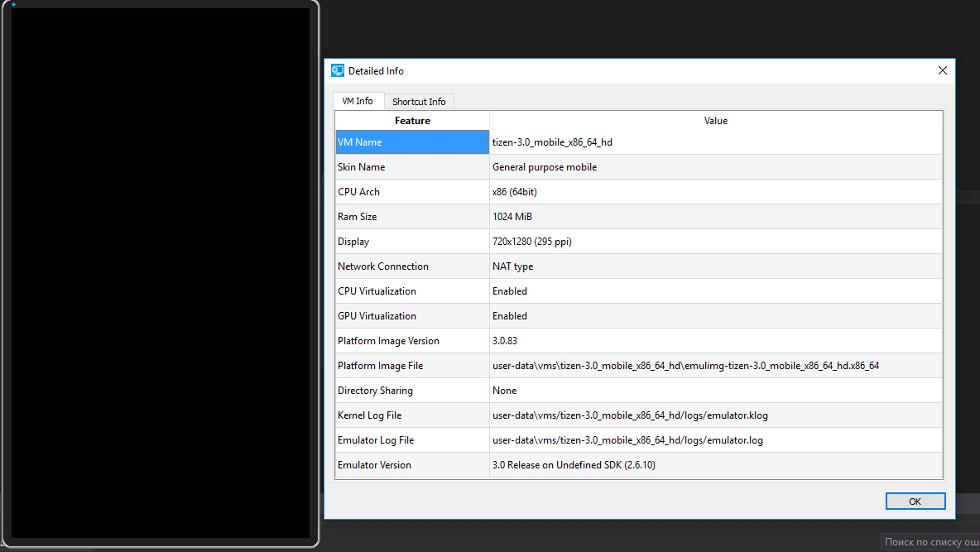This screenshot has width=980, height=552.
Task: Select the GPU Virtualization row
Action: [x=412, y=316]
